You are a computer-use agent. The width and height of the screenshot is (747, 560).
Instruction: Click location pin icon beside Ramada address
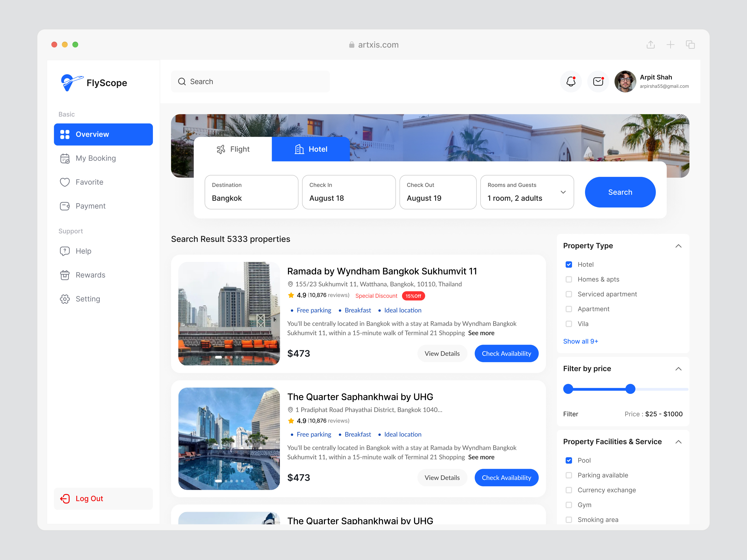click(290, 284)
